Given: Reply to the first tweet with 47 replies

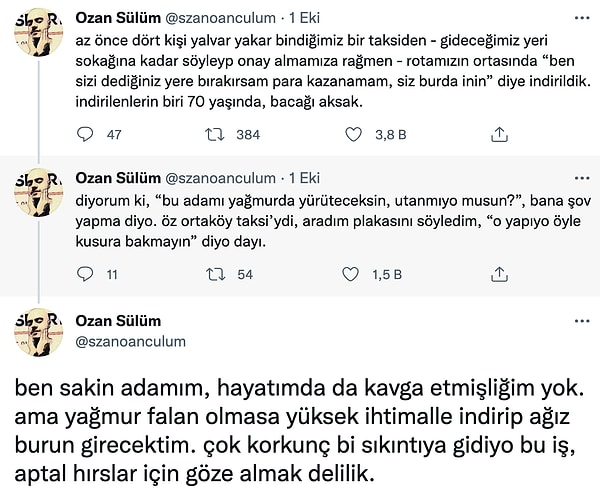Looking at the screenshot, I should 87,132.
